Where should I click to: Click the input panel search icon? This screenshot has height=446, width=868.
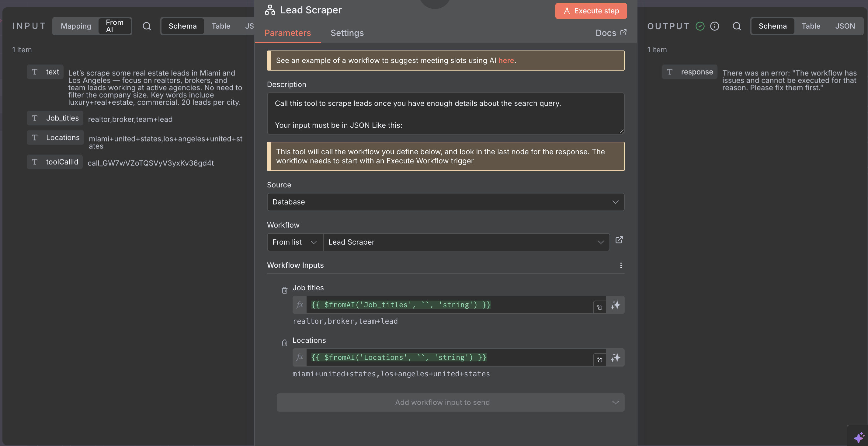coord(147,26)
